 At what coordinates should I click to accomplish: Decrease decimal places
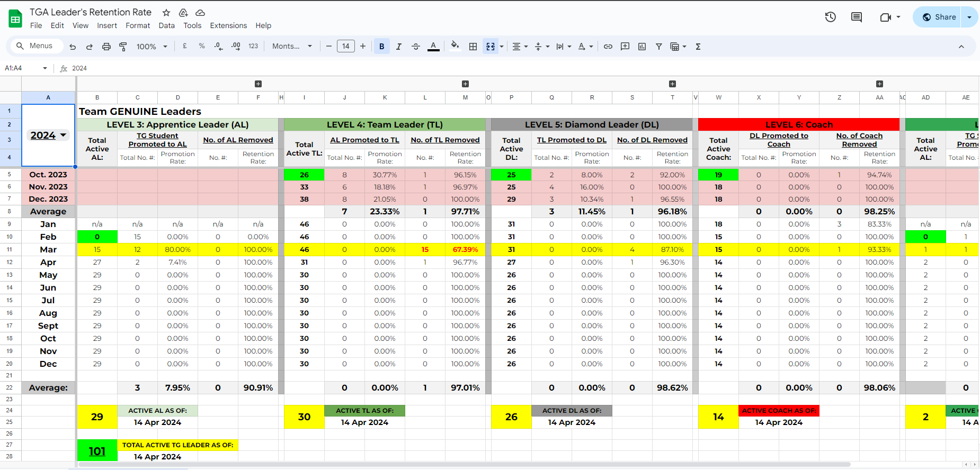[x=219, y=47]
